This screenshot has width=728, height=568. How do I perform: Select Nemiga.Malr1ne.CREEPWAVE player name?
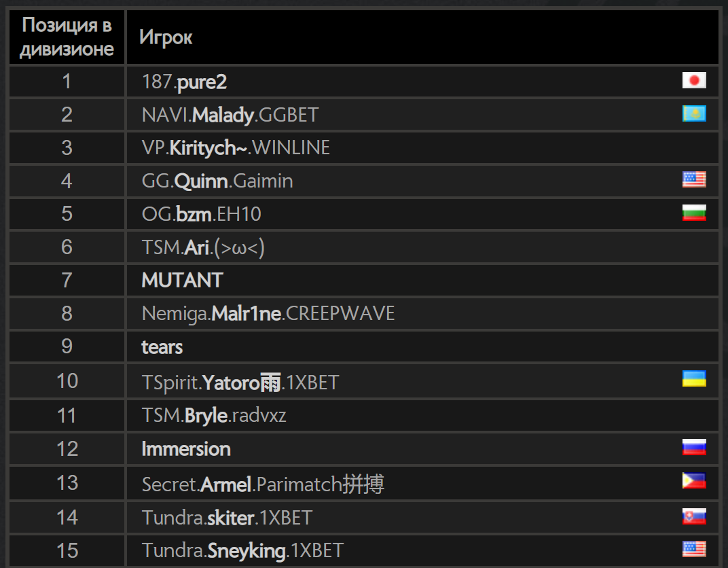coord(268,313)
